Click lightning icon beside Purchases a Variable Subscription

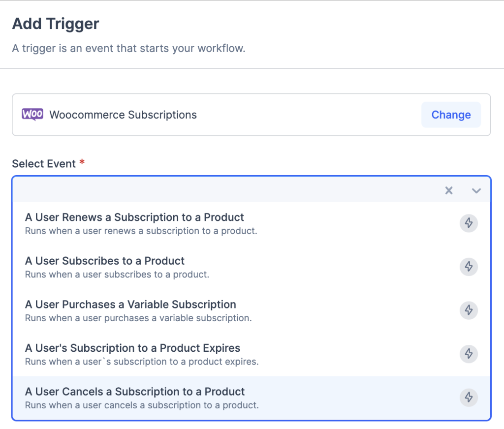pyautogui.click(x=469, y=310)
